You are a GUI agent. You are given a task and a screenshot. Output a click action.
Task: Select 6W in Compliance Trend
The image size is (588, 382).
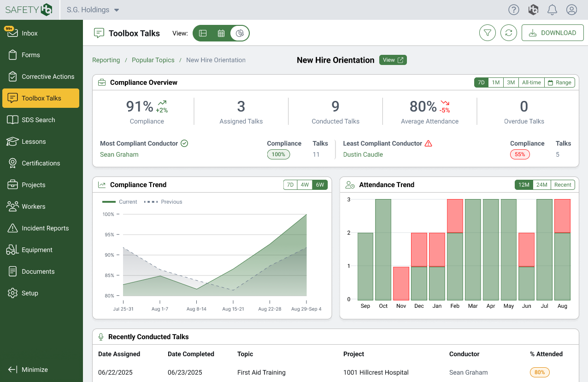coord(320,185)
